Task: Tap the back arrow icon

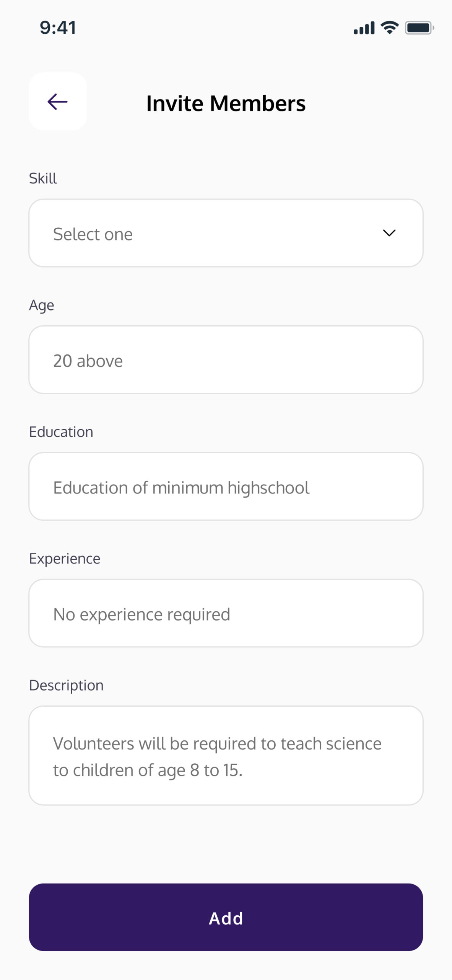Action: [x=58, y=102]
